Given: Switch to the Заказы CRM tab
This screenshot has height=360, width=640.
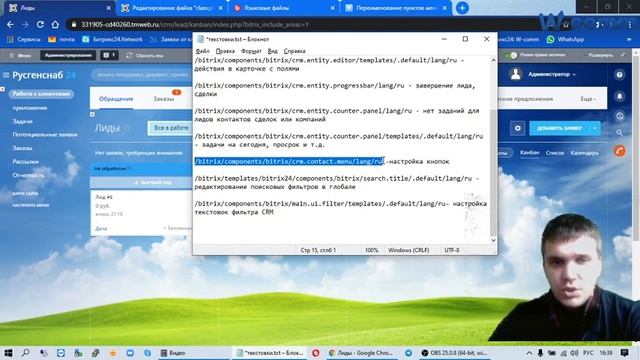Looking at the screenshot, I should pyautogui.click(x=164, y=99).
